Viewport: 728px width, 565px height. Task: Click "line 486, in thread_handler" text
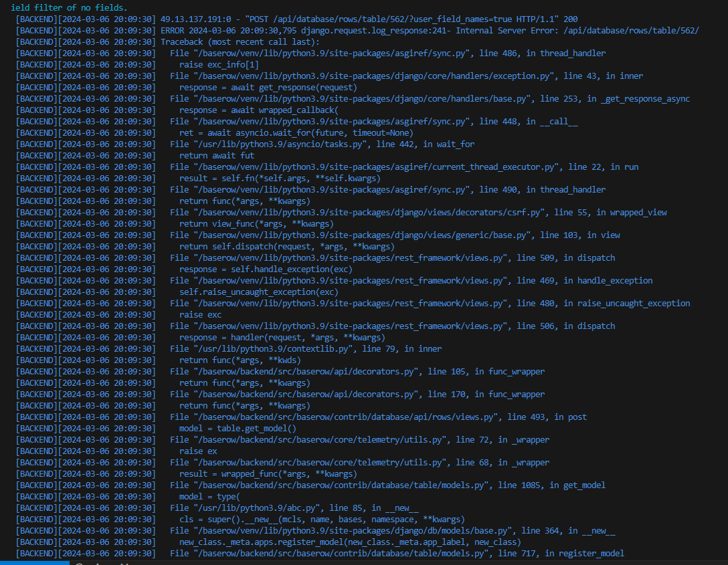click(542, 53)
